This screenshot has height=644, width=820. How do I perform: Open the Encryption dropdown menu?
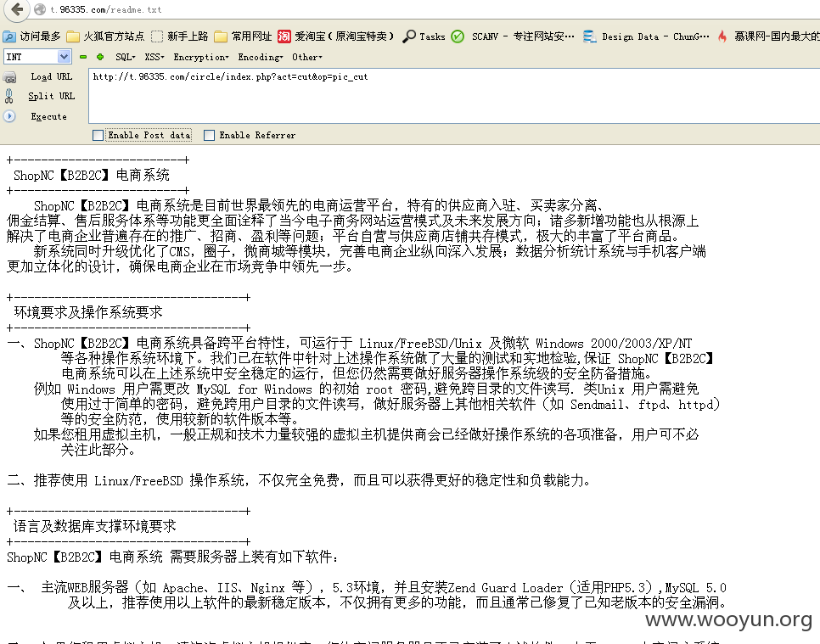point(201,57)
